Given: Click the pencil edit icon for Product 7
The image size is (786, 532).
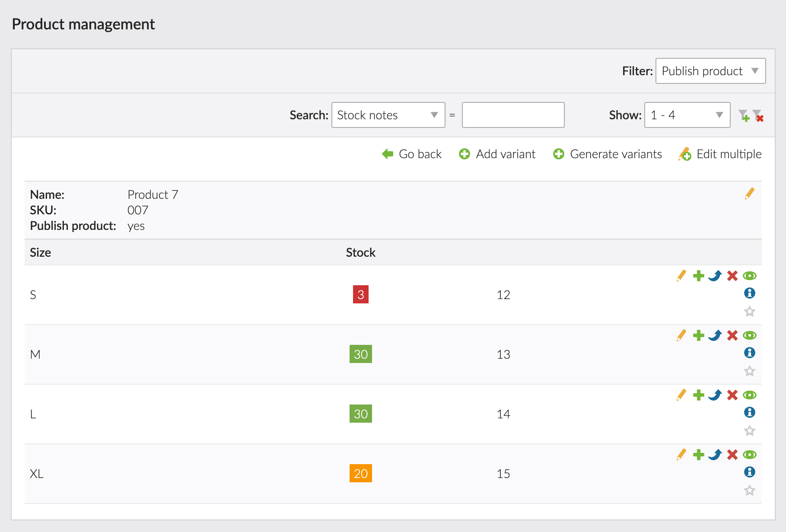Looking at the screenshot, I should coord(749,194).
